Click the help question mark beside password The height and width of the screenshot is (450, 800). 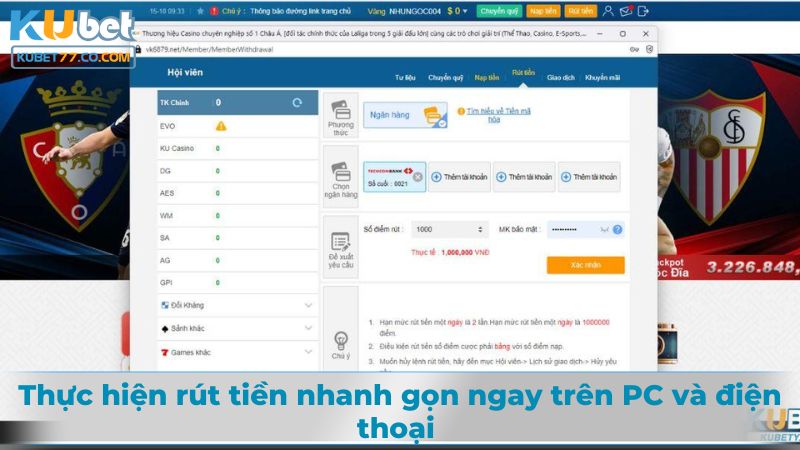pos(617,230)
